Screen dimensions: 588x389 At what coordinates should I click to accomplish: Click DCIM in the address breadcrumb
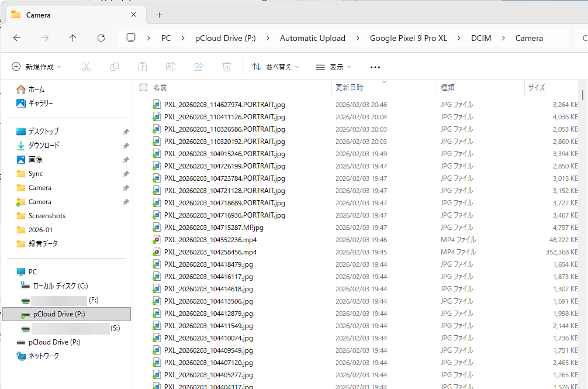coord(481,38)
